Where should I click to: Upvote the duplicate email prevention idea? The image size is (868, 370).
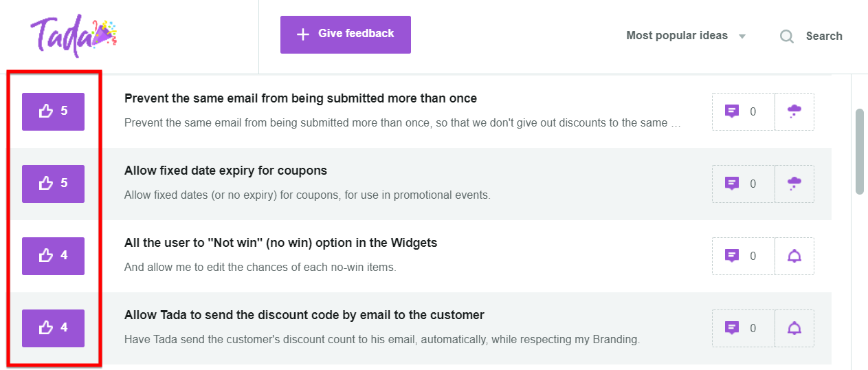pyautogui.click(x=53, y=111)
